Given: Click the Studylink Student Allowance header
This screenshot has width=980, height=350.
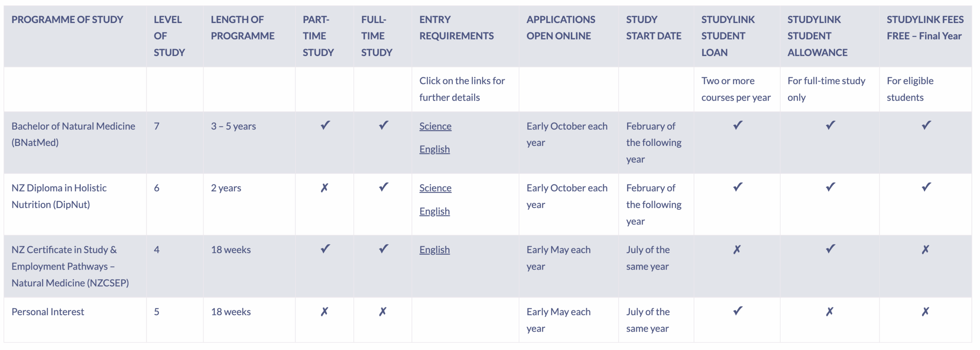Looking at the screenshot, I should point(817,36).
